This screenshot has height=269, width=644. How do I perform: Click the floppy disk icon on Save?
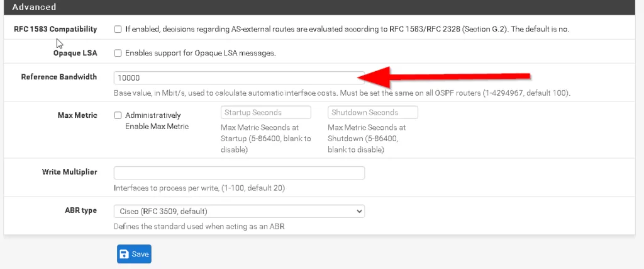[x=125, y=254]
